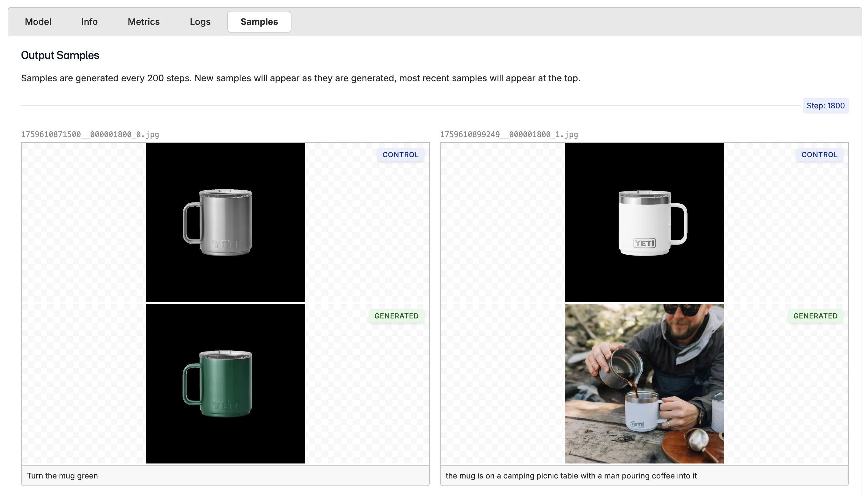Click CONTROL badge on first sample
The width and height of the screenshot is (868, 496).
(400, 155)
